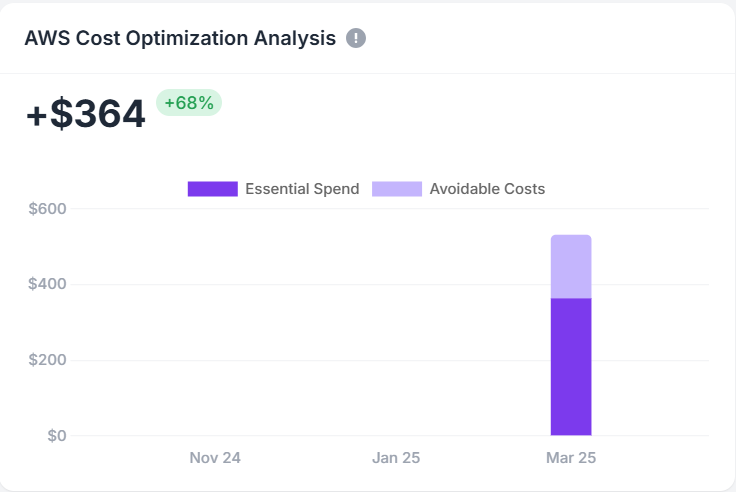
Task: Click the Mar 25 axis label
Action: (571, 458)
